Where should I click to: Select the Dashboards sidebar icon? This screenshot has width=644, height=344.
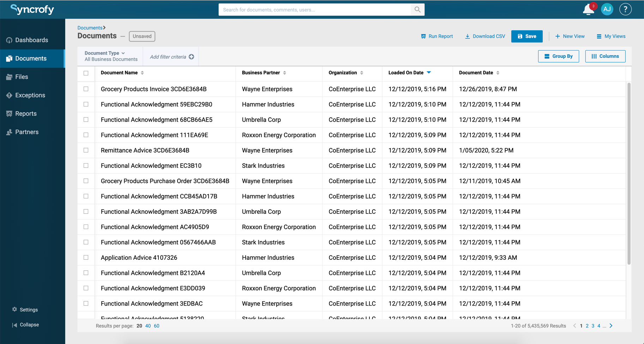pyautogui.click(x=9, y=40)
